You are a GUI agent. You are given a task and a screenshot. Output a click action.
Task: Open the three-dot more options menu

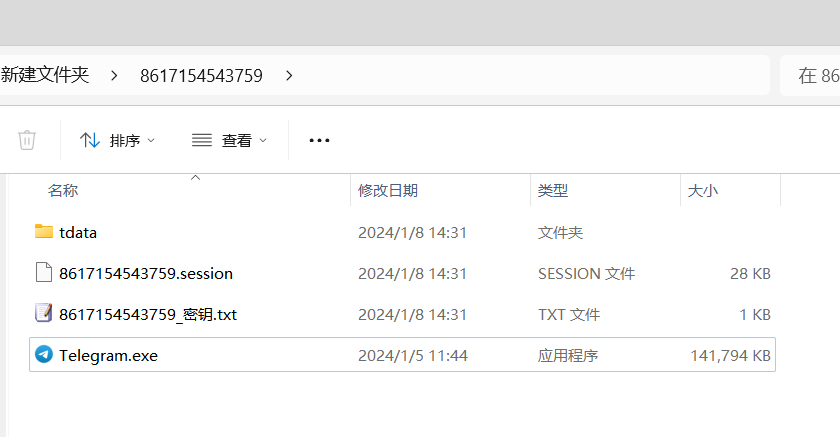[319, 140]
